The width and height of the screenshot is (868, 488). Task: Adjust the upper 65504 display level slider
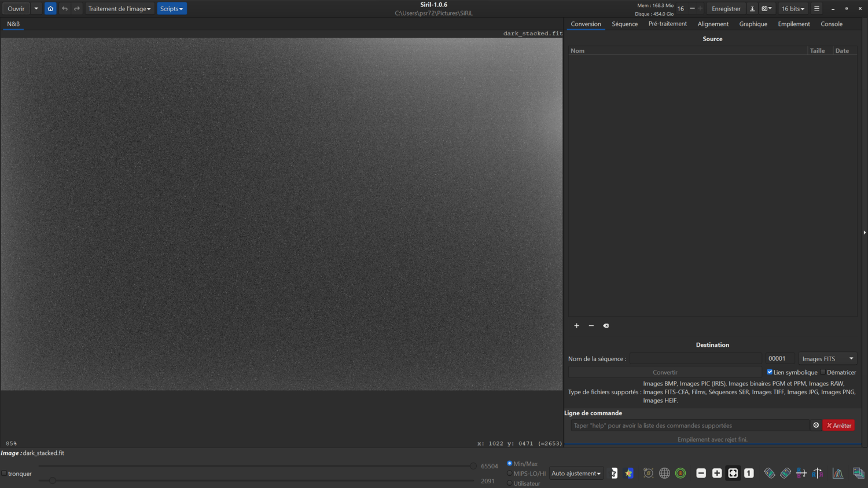pyautogui.click(x=473, y=466)
